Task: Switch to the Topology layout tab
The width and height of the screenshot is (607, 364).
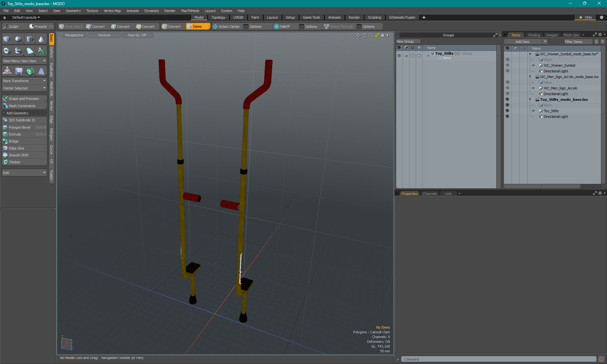Action: pos(218,17)
